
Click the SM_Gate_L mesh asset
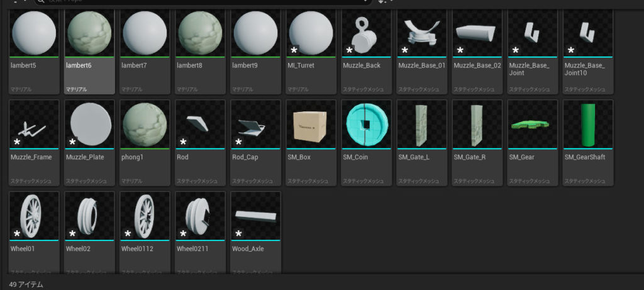pos(422,125)
